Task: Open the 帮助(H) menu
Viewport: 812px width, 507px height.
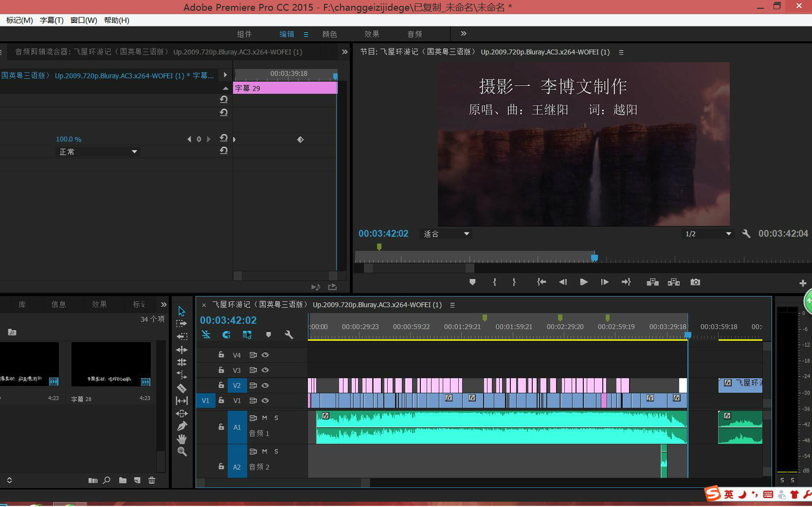Action: pyautogui.click(x=116, y=20)
